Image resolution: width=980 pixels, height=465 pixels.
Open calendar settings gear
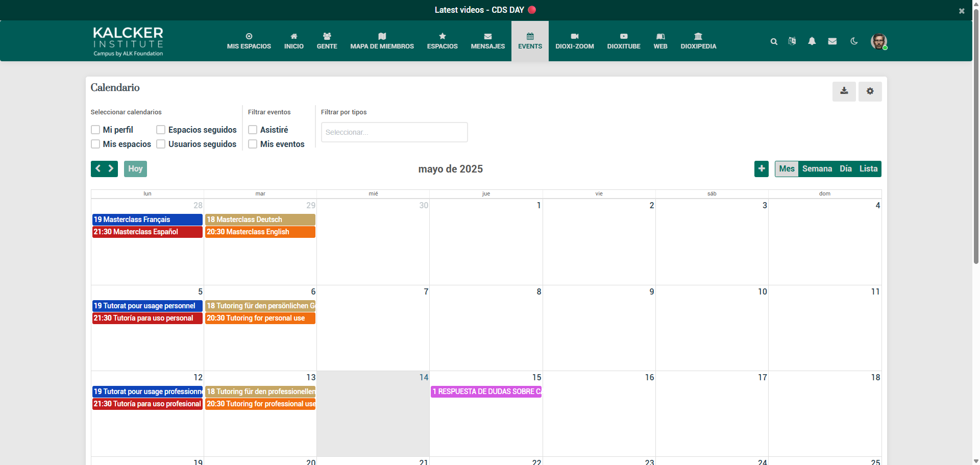pyautogui.click(x=870, y=91)
